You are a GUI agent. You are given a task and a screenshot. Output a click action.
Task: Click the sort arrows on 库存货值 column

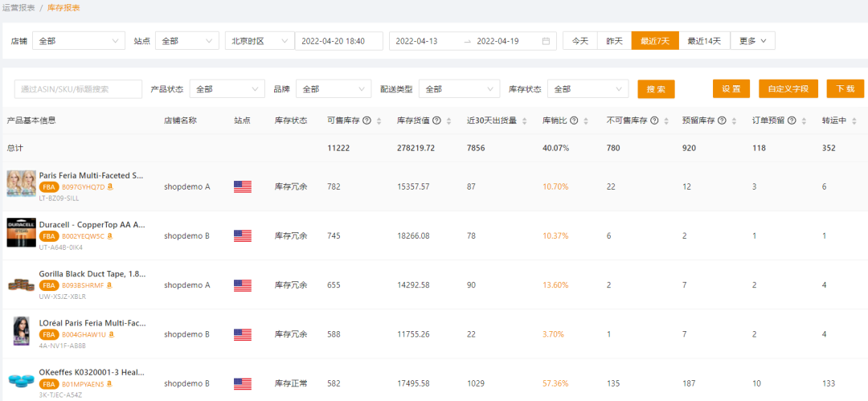448,121
